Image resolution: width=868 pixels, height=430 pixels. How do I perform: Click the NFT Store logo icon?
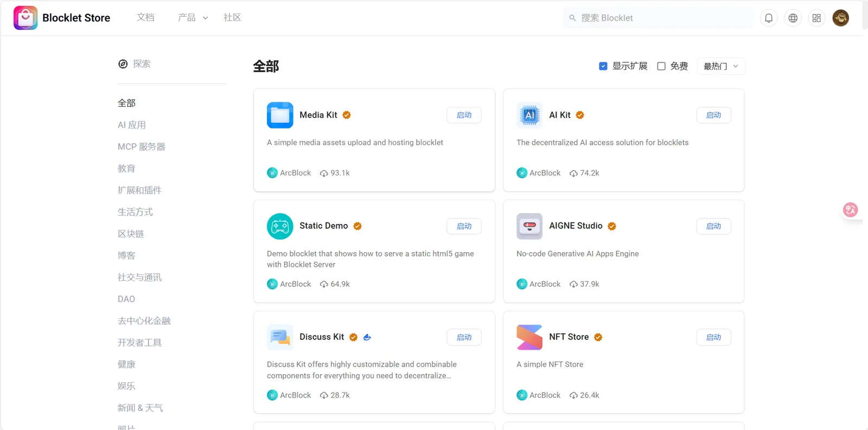pos(529,337)
